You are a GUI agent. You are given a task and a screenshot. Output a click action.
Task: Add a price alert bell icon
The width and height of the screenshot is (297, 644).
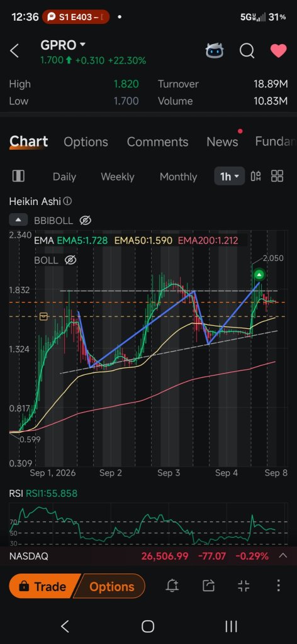pyautogui.click(x=172, y=586)
